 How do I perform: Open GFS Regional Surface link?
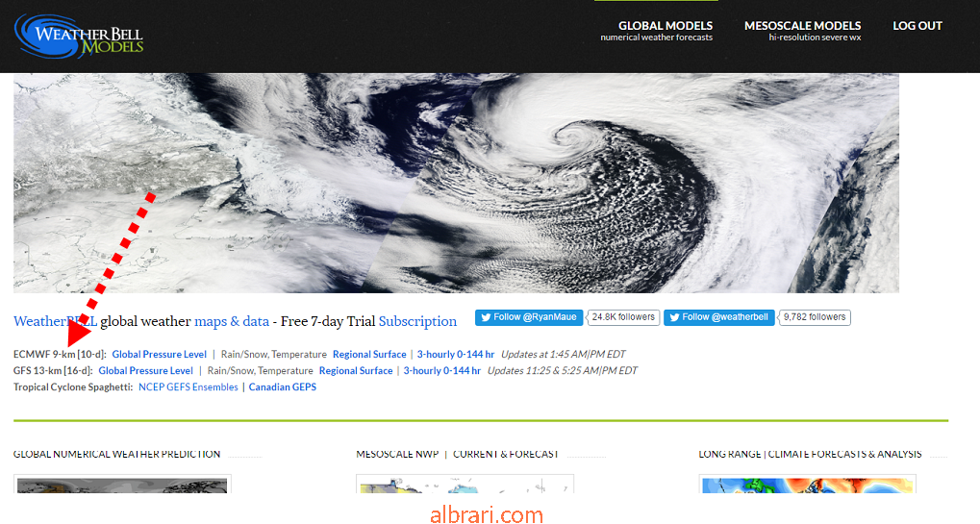356,370
